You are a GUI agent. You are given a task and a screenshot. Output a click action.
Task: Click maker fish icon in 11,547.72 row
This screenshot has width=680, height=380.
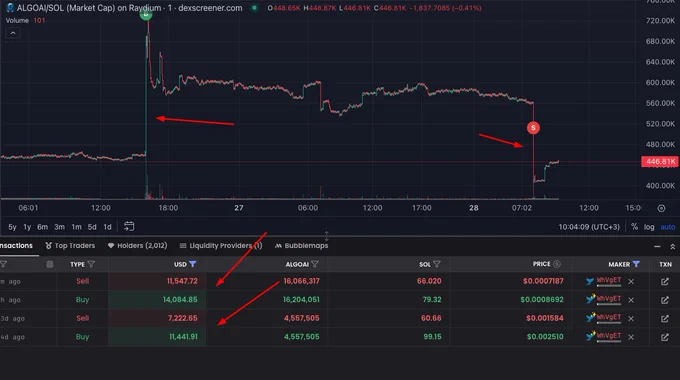[590, 282]
